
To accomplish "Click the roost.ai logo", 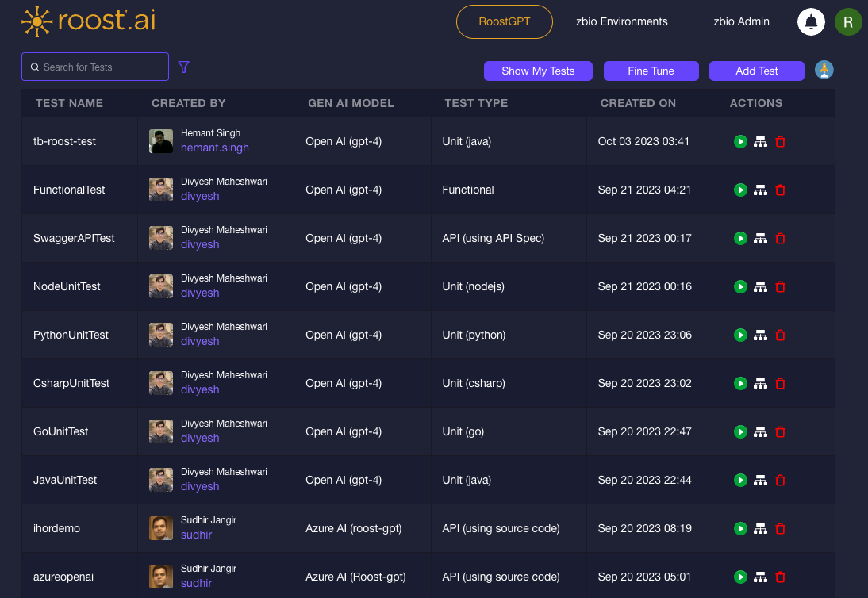I will [x=87, y=21].
